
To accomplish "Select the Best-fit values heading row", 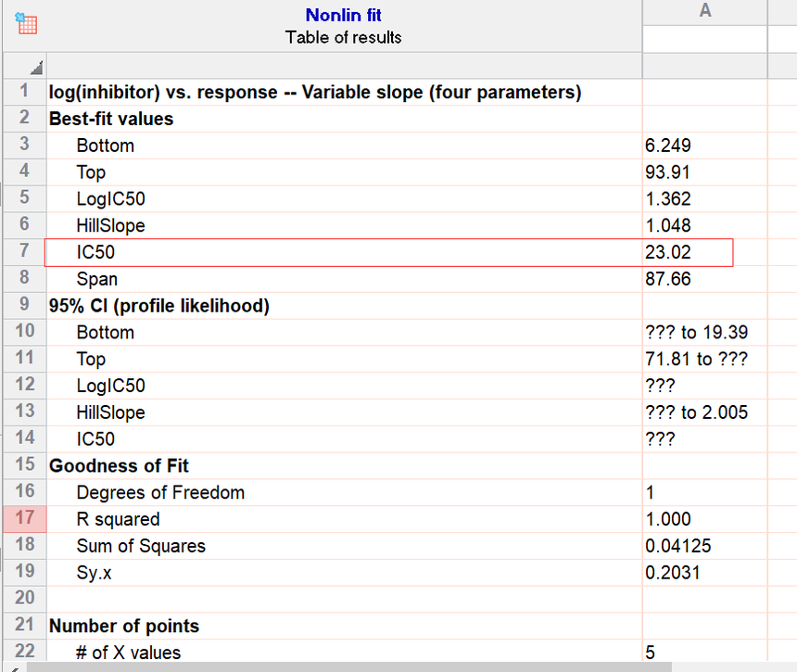I will [x=110, y=119].
